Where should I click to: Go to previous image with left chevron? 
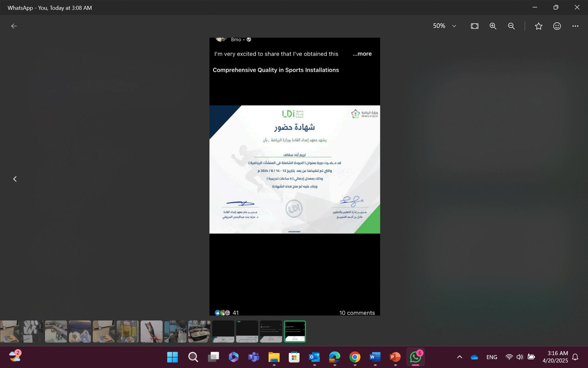pos(15,179)
